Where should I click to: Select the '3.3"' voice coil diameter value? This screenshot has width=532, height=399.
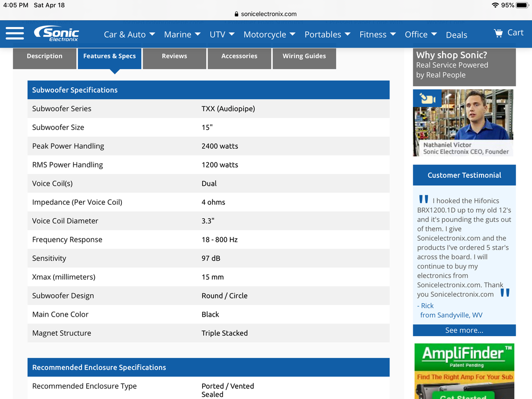(x=207, y=221)
